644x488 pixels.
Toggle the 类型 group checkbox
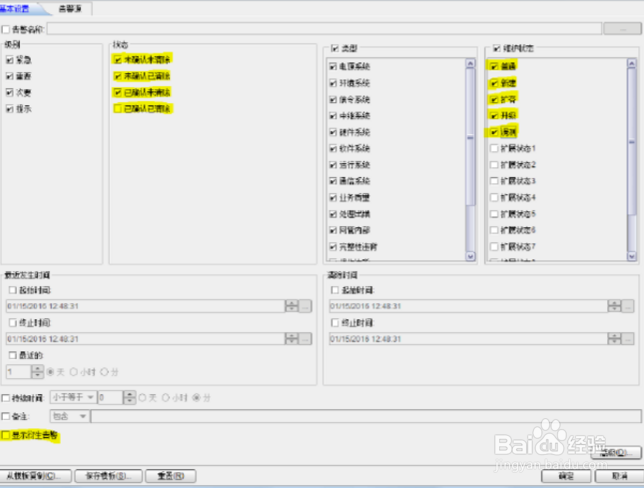point(335,48)
